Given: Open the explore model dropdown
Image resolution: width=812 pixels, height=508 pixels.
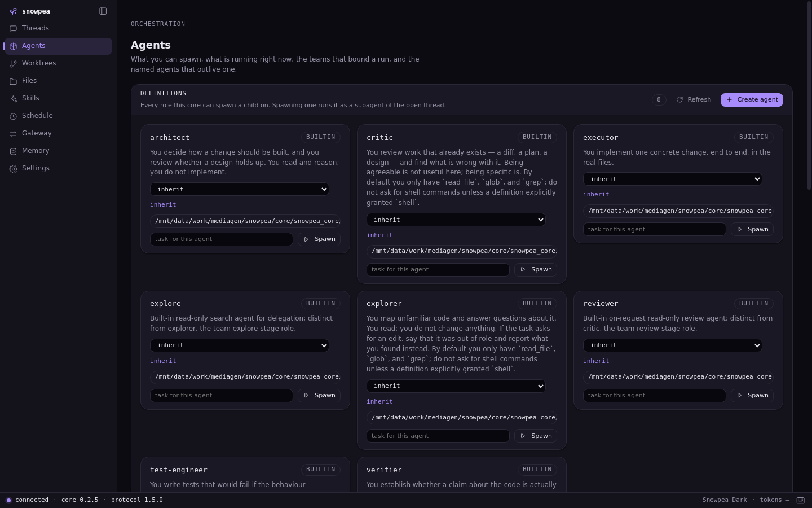Looking at the screenshot, I should point(240,345).
